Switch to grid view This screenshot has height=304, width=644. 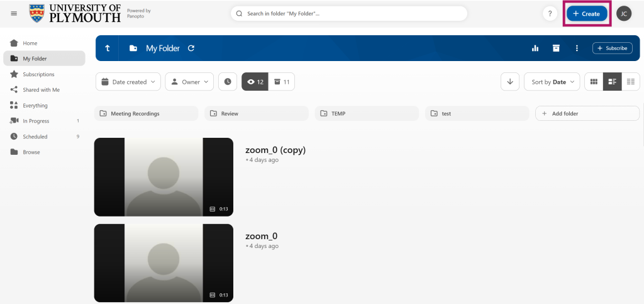[x=594, y=82]
